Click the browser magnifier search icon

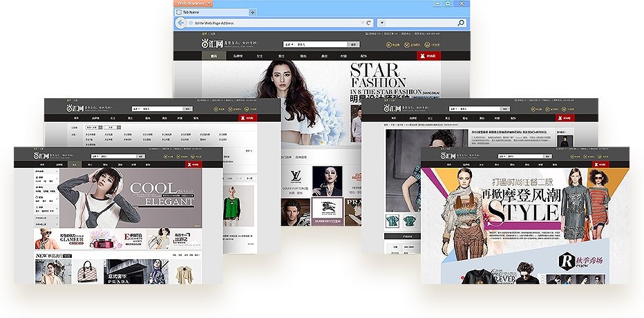pyautogui.click(x=461, y=23)
